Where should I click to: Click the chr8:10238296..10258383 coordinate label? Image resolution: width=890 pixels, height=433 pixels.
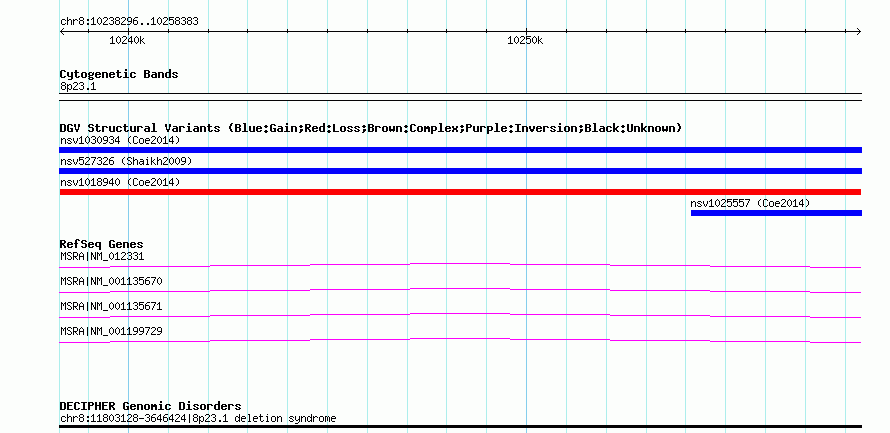129,22
